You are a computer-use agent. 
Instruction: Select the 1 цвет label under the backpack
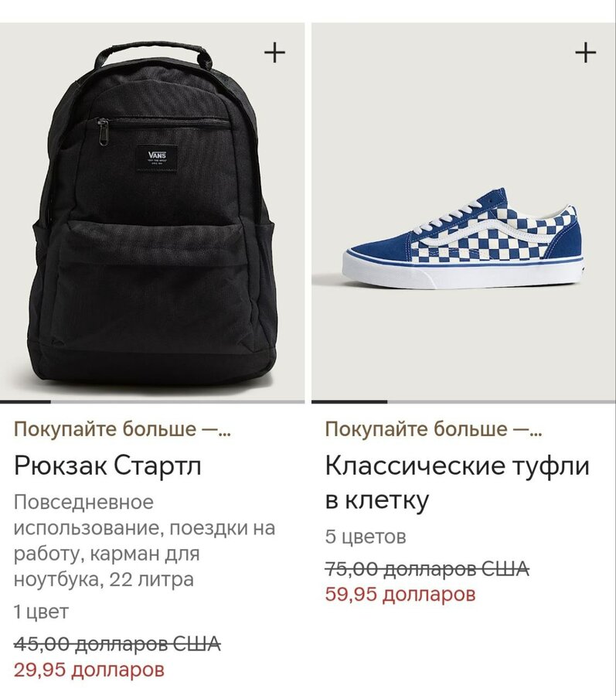pos(41,612)
